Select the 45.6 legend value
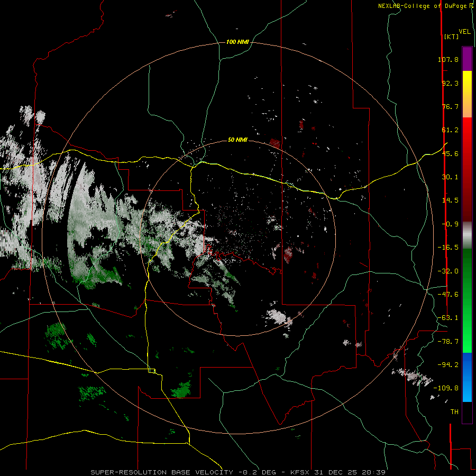 pos(450,153)
